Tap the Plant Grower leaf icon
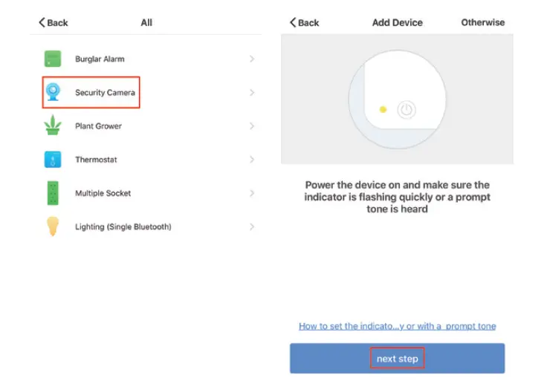Image resolution: width=550 pixels, height=392 pixels. [x=53, y=125]
